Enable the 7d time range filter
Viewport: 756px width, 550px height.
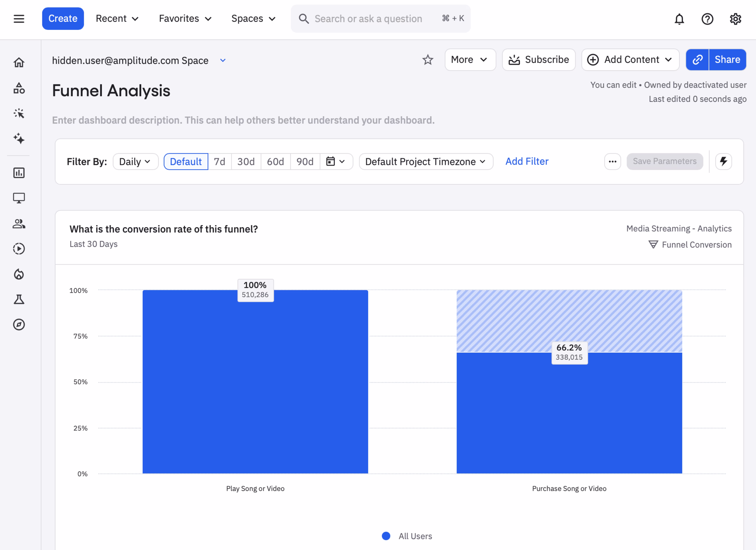(220, 161)
